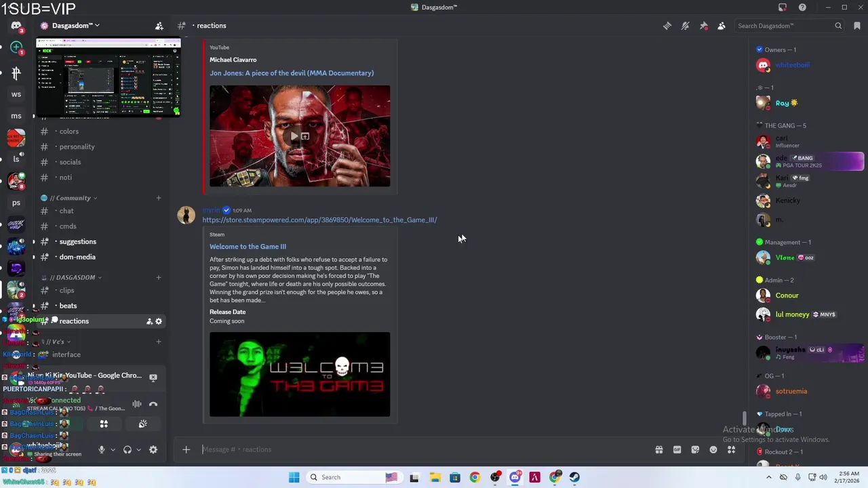
Task: Open the clips channel
Action: pos(66,290)
